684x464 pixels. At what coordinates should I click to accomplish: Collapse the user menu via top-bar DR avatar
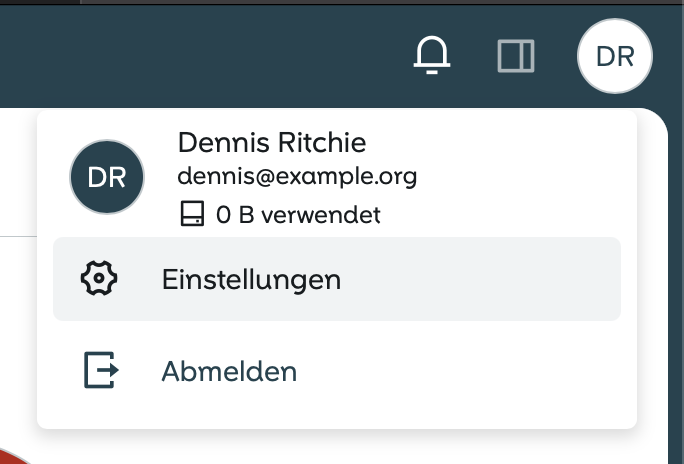click(x=614, y=56)
